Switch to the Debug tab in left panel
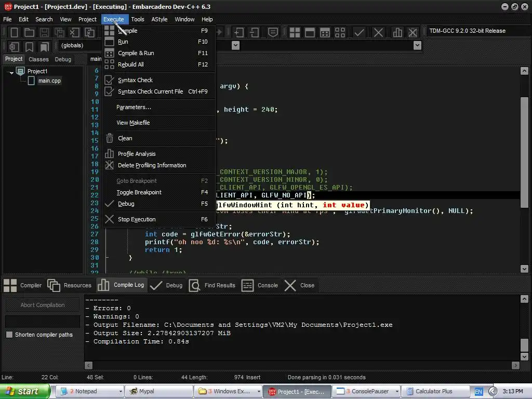 63,59
